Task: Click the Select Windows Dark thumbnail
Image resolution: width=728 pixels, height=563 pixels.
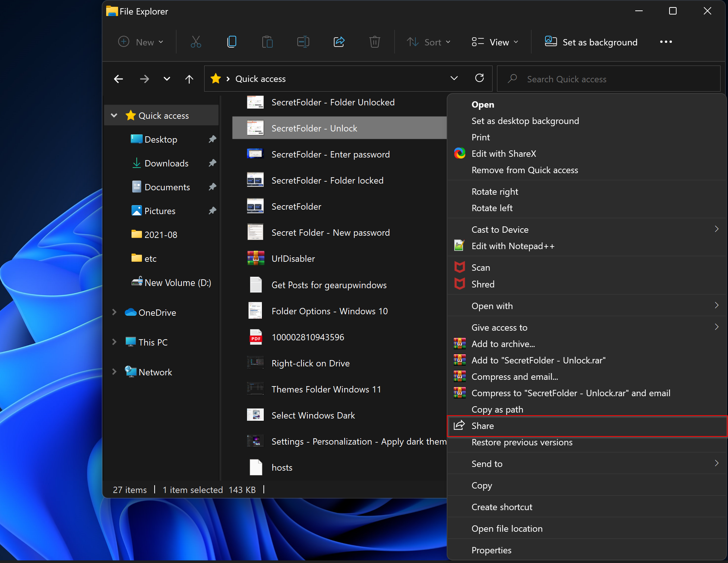Action: click(256, 415)
